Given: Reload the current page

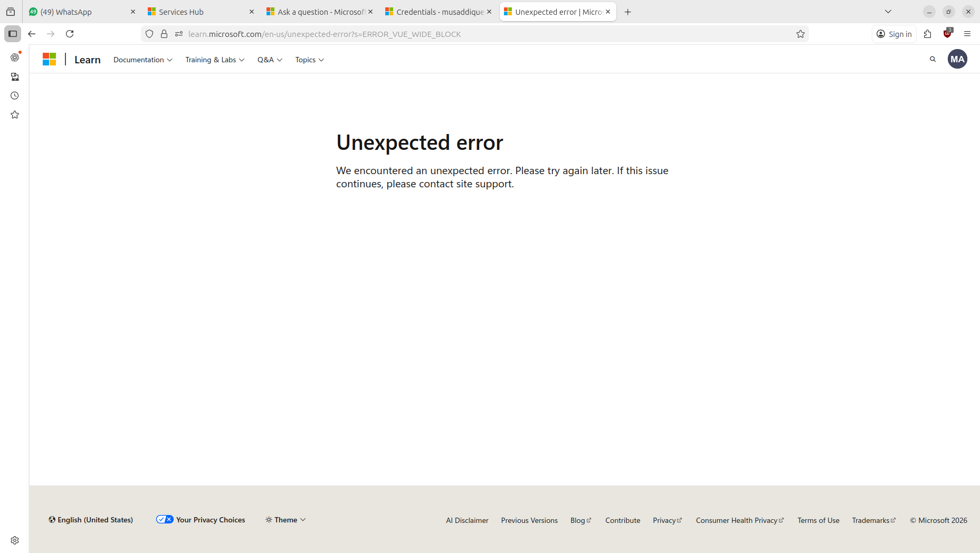Looking at the screenshot, I should pos(70,34).
